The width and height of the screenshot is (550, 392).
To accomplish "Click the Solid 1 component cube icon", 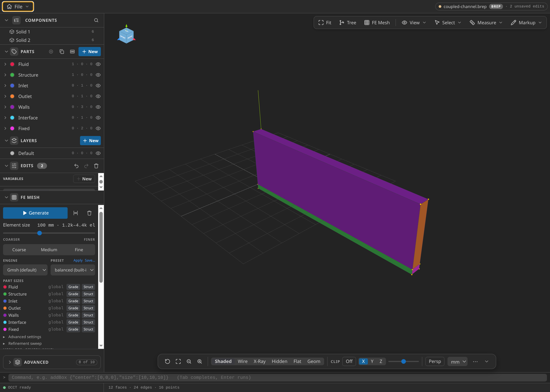I will click(12, 32).
